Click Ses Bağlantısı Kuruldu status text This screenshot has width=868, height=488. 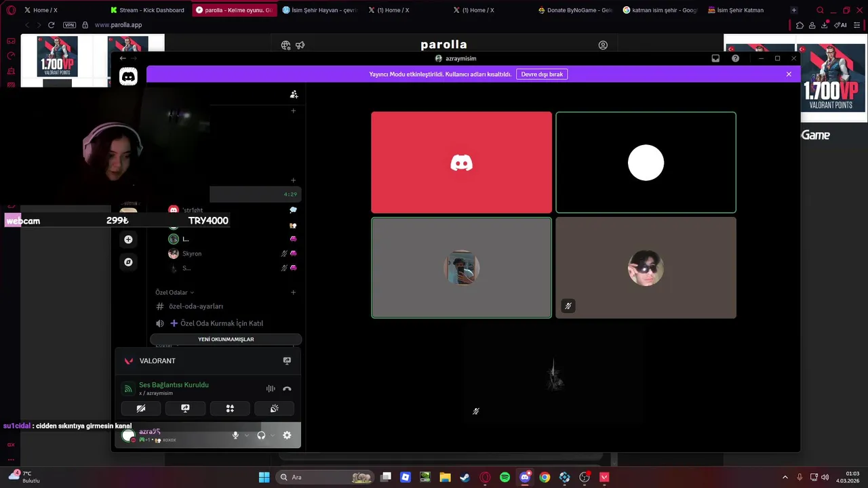tap(174, 385)
